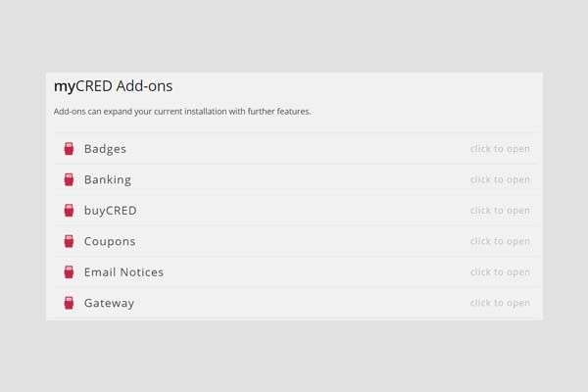Viewport: 588px width, 392px height.
Task: Select 'click to open' next to buyCRED
Action: [x=500, y=210]
